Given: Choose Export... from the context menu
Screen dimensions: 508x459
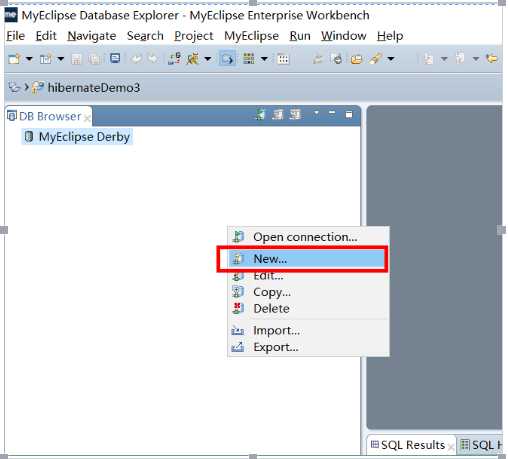Looking at the screenshot, I should pos(309,347).
